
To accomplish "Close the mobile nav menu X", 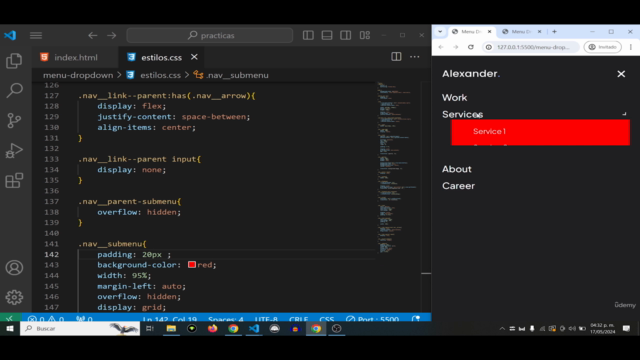I will click(621, 74).
